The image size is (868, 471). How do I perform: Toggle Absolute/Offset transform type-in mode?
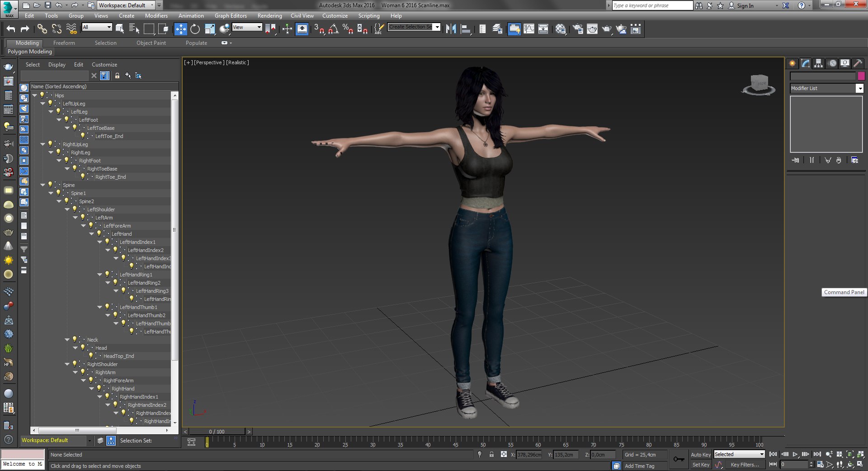[x=504, y=455]
